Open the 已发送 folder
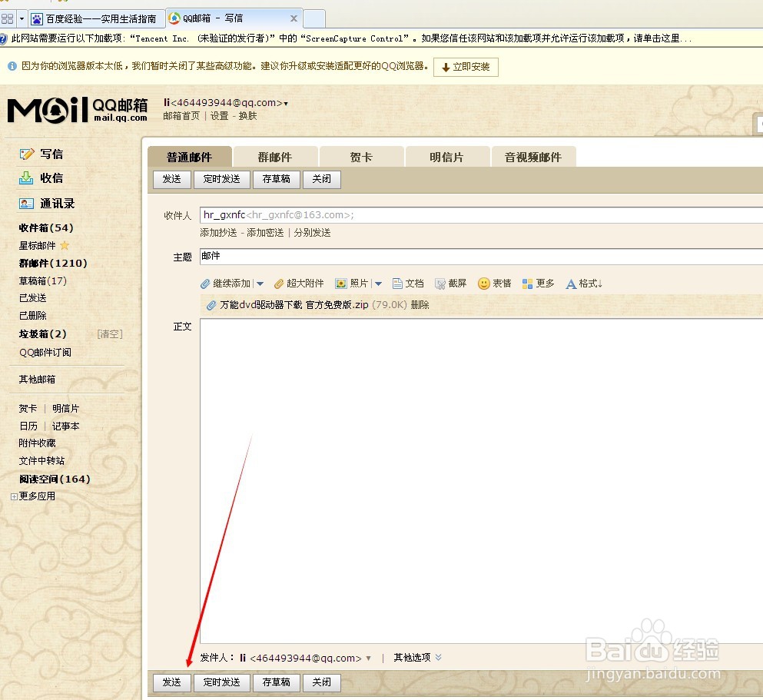The height and width of the screenshot is (700, 763). coord(32,297)
